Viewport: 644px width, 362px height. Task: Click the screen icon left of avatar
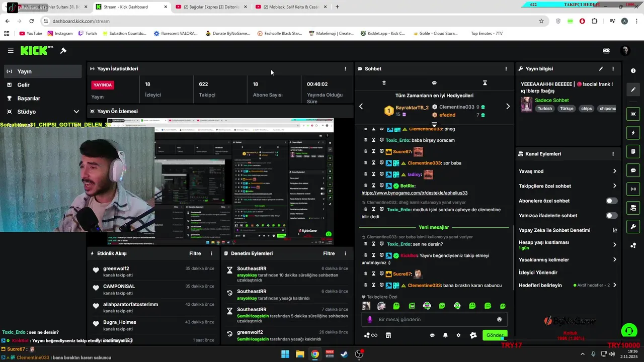coord(606,51)
